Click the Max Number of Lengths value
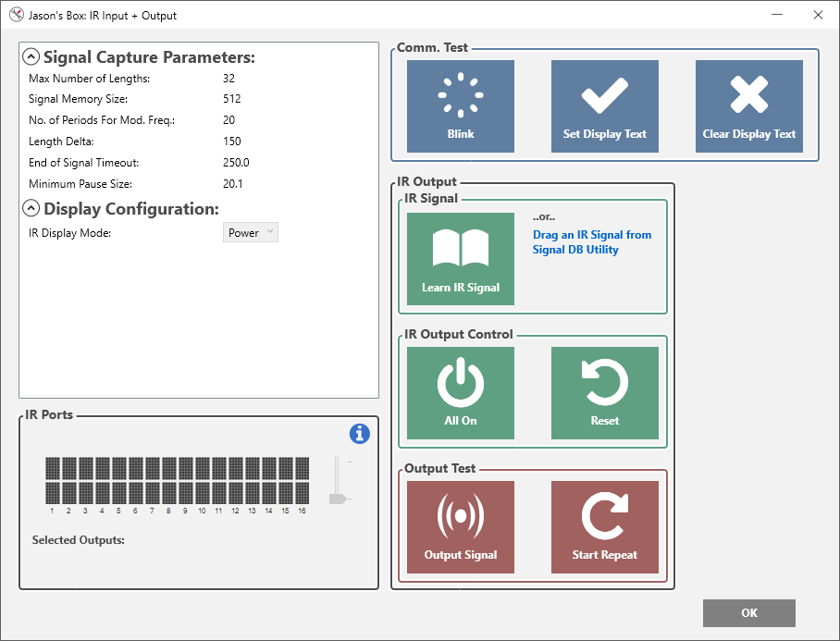The image size is (840, 641). point(229,79)
